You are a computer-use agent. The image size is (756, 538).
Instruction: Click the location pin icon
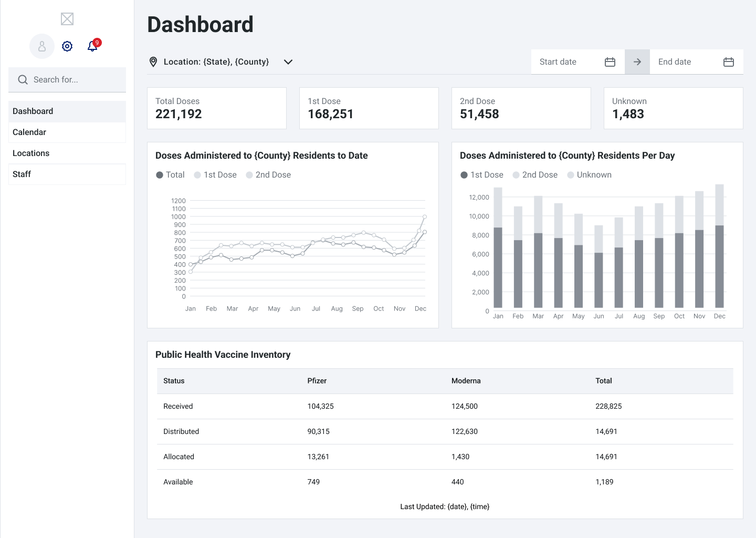[x=153, y=62]
